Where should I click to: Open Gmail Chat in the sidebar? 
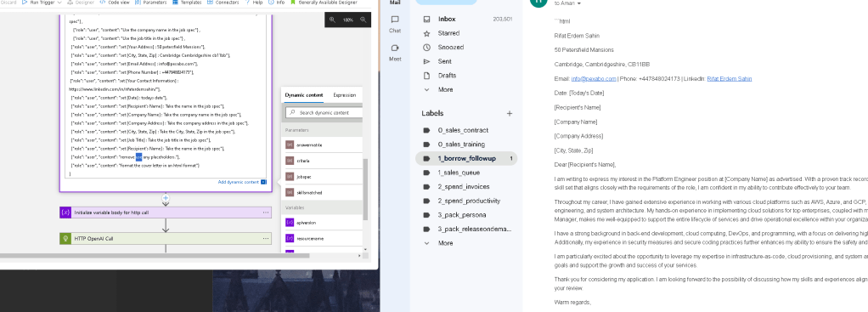tap(395, 24)
